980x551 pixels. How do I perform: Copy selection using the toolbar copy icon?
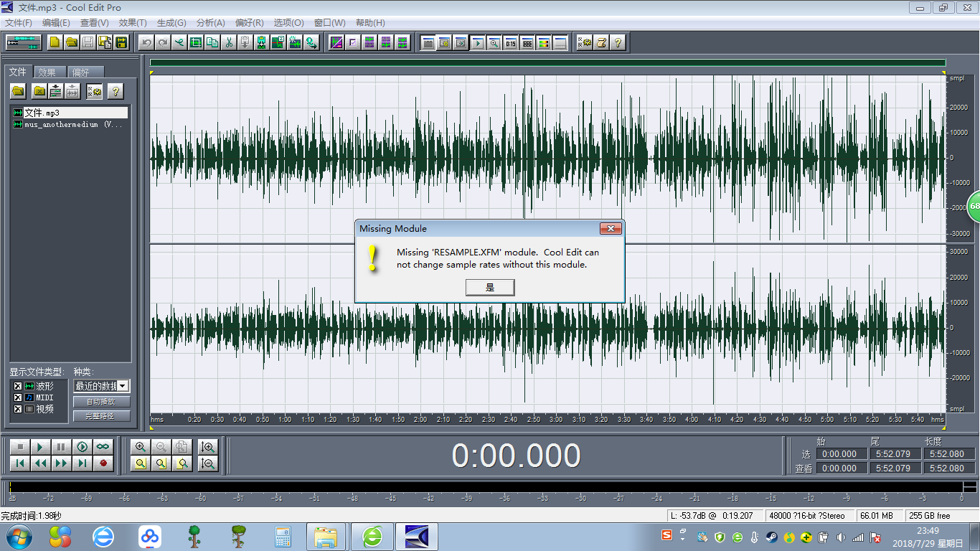pyautogui.click(x=212, y=42)
